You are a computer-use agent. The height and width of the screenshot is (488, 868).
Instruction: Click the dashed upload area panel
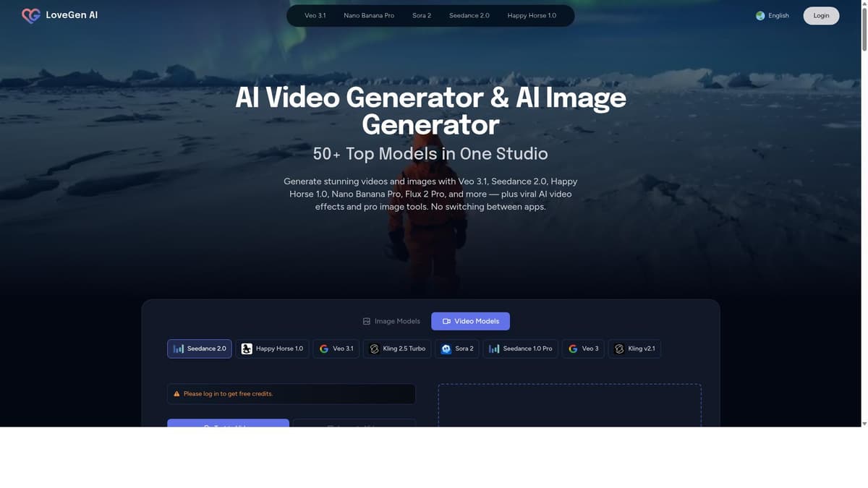pyautogui.click(x=570, y=405)
